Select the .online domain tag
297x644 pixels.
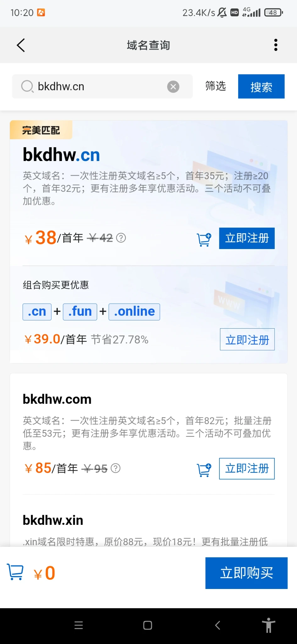[x=134, y=312]
